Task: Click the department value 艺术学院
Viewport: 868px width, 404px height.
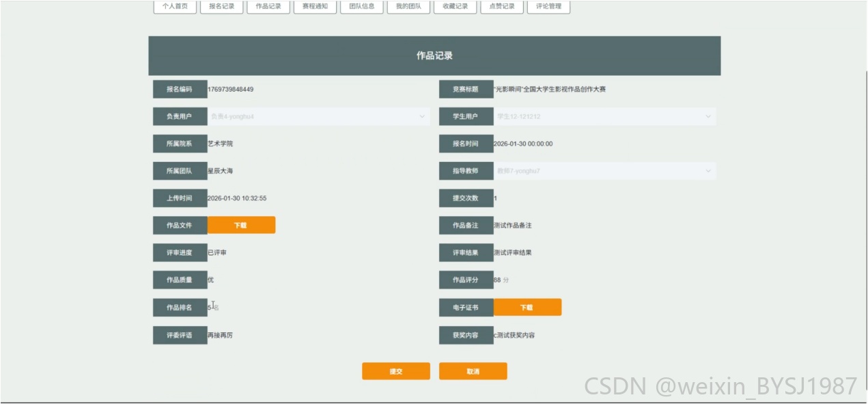Action: pyautogui.click(x=220, y=144)
